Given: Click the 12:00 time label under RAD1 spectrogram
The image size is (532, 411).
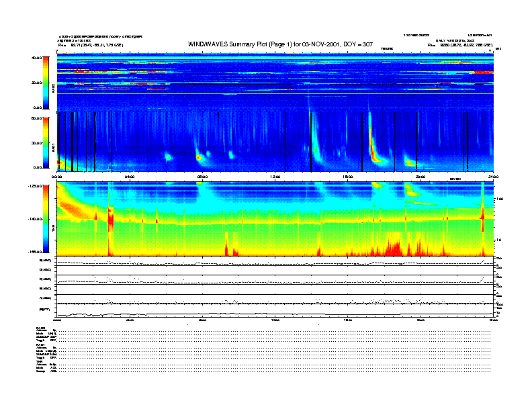Looking at the screenshot, I should [275, 177].
